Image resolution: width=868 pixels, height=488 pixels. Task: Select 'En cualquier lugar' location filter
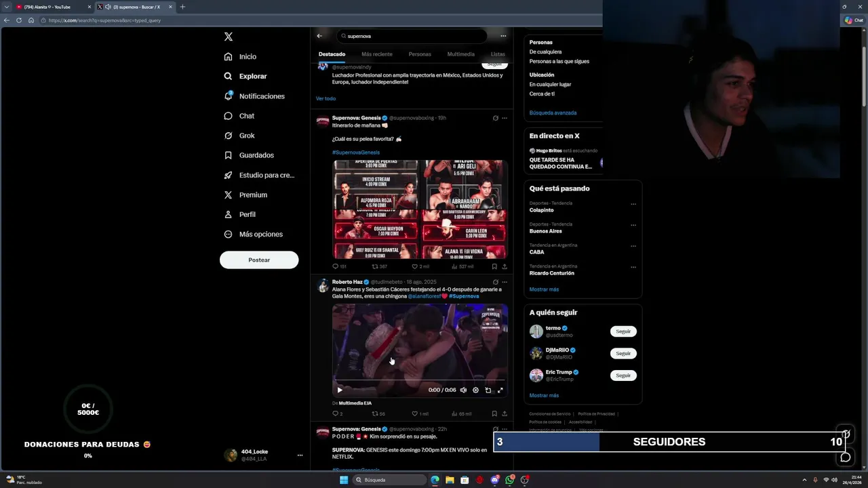pyautogui.click(x=550, y=84)
